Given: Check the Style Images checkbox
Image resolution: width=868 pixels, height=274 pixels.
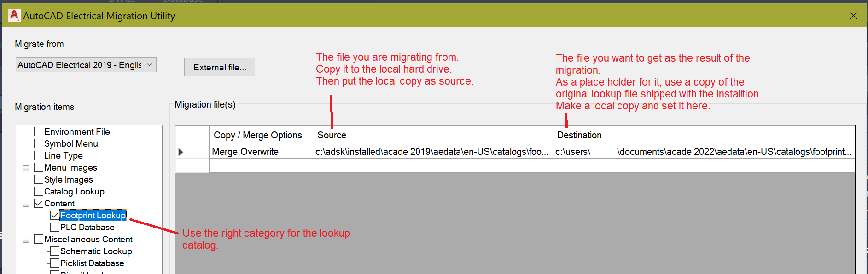Looking at the screenshot, I should 39,179.
